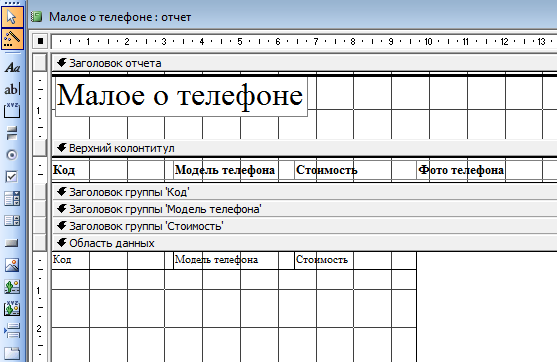This screenshot has height=362, width=557.
Task: Select 'Заголовок группы 'Стоимость'' section bar
Action: coord(304,226)
